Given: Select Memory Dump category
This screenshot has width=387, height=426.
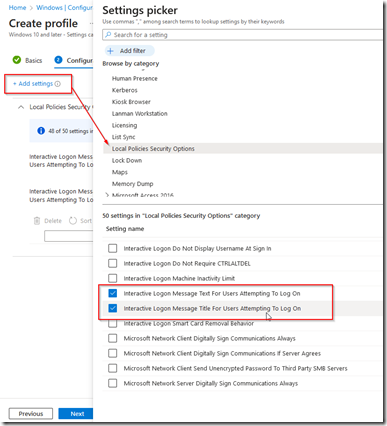Looking at the screenshot, I should [133, 184].
